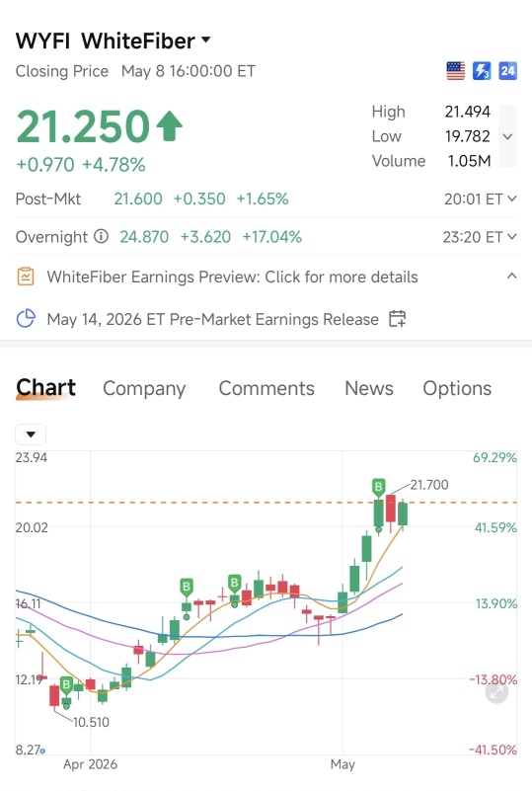Tap the Overnight info circle icon

click(x=102, y=236)
